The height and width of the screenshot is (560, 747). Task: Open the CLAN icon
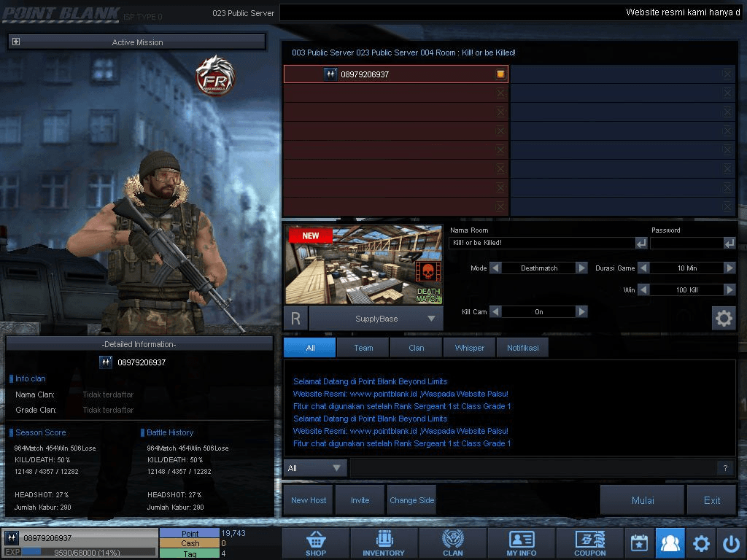tap(452, 543)
